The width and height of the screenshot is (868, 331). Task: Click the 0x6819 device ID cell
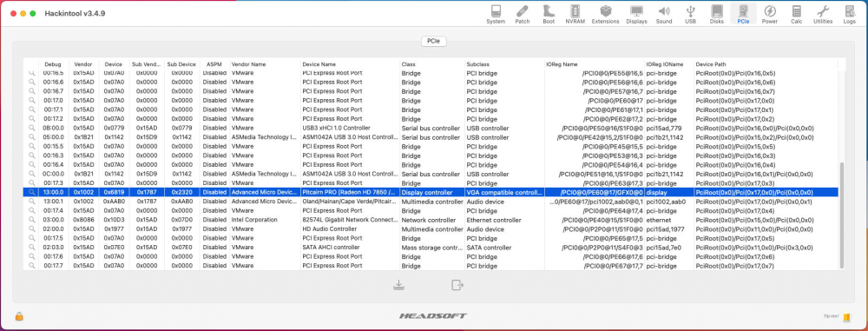[114, 192]
